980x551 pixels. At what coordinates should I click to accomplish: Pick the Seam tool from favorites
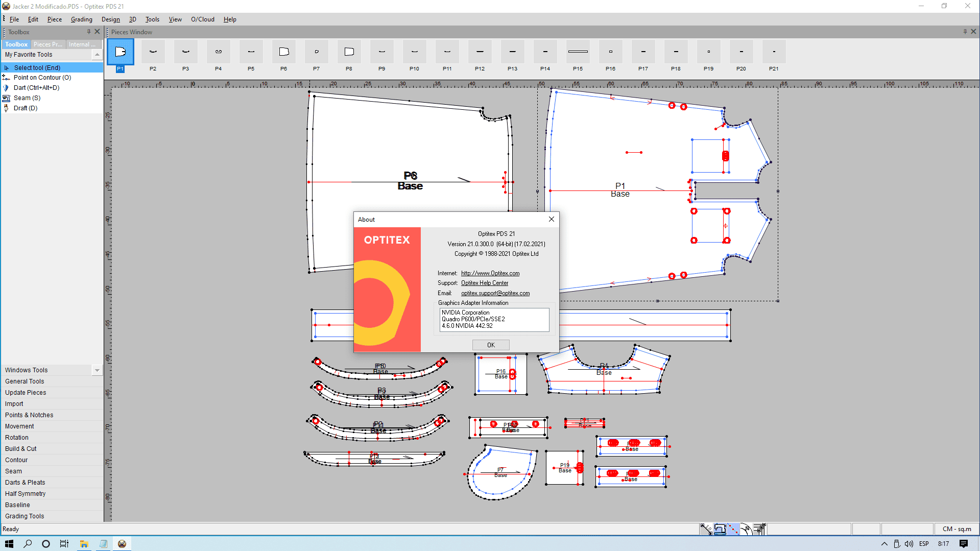pyautogui.click(x=27, y=98)
